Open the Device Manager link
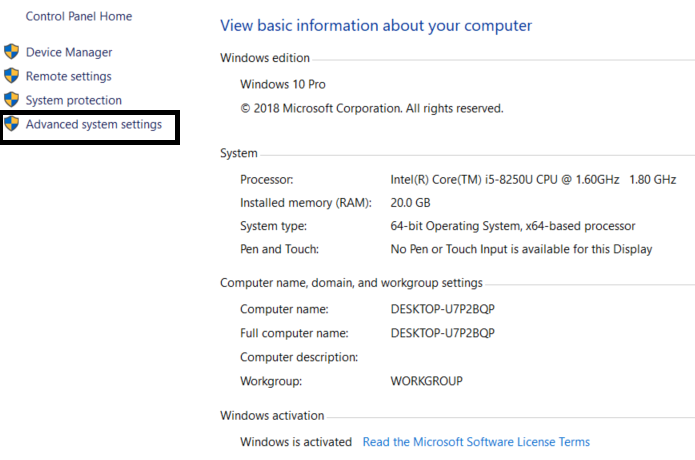 69,52
